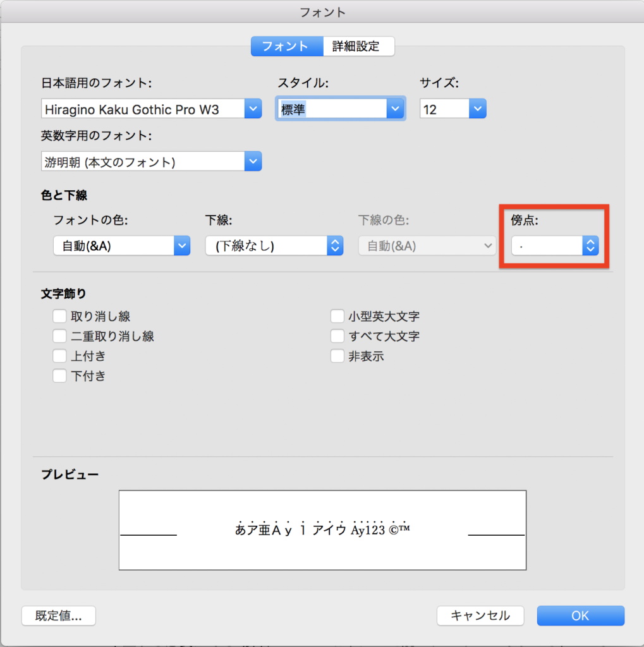Enable the 二重取り消し線 checkbox
The height and width of the screenshot is (647, 644).
point(59,336)
